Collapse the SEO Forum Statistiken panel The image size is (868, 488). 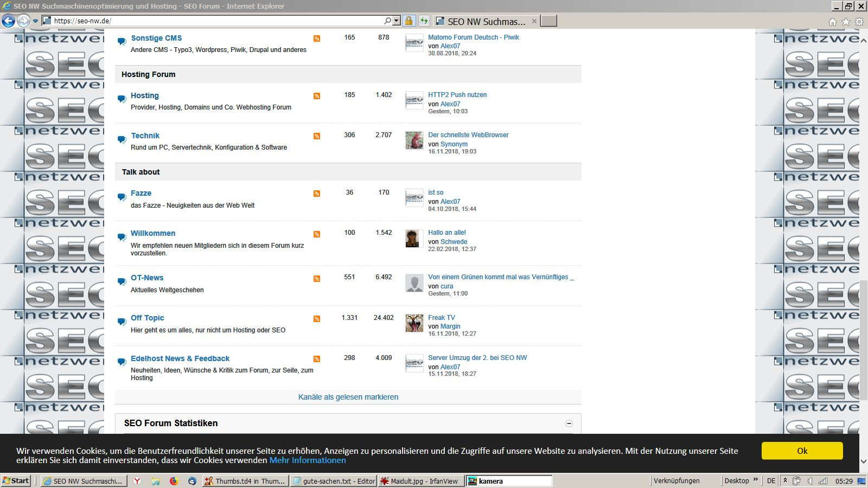point(569,423)
